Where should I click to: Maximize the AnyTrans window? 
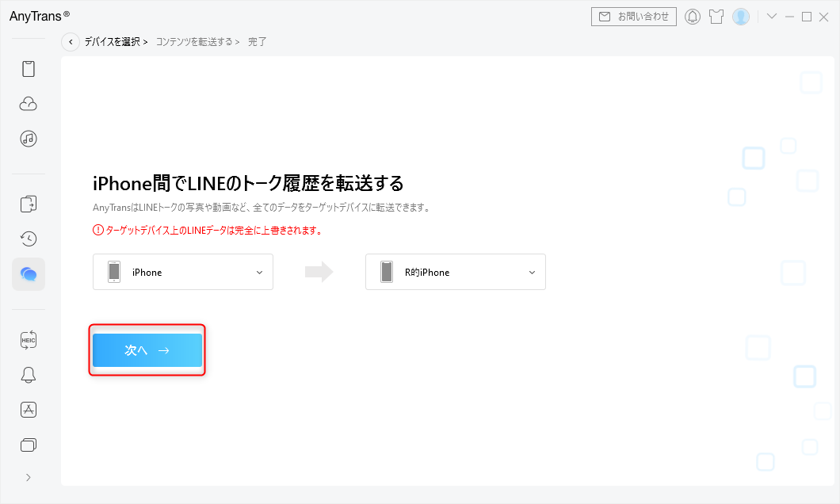pos(806,17)
